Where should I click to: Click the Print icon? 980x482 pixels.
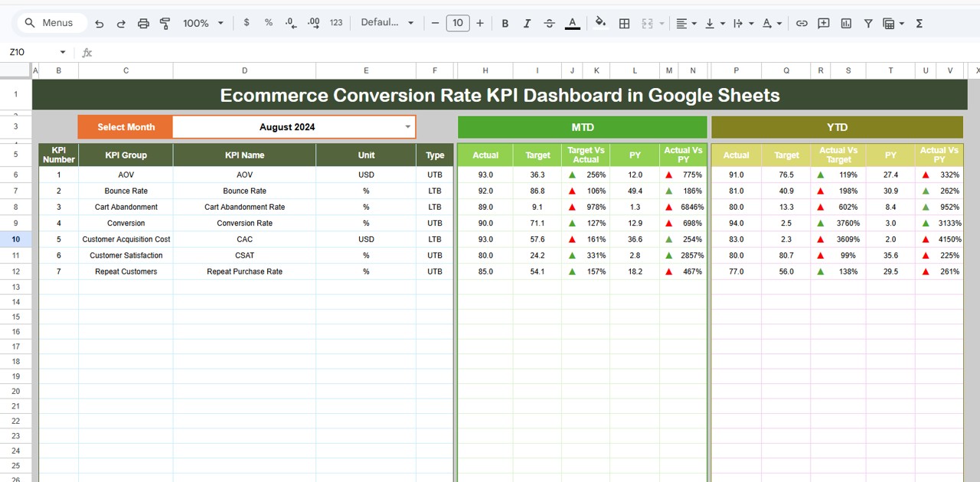point(143,24)
